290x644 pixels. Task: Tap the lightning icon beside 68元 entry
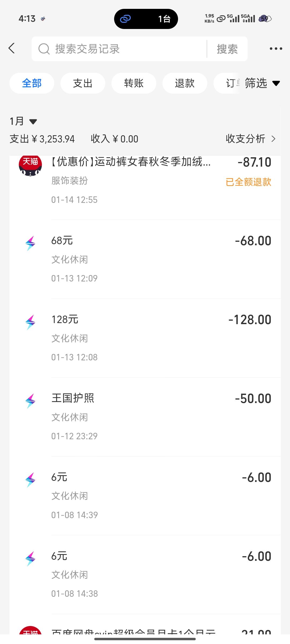[30, 243]
